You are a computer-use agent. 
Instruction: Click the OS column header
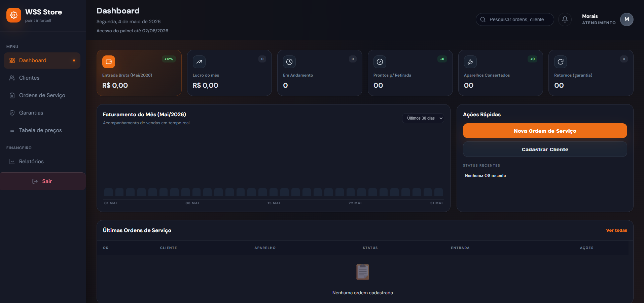click(x=106, y=248)
